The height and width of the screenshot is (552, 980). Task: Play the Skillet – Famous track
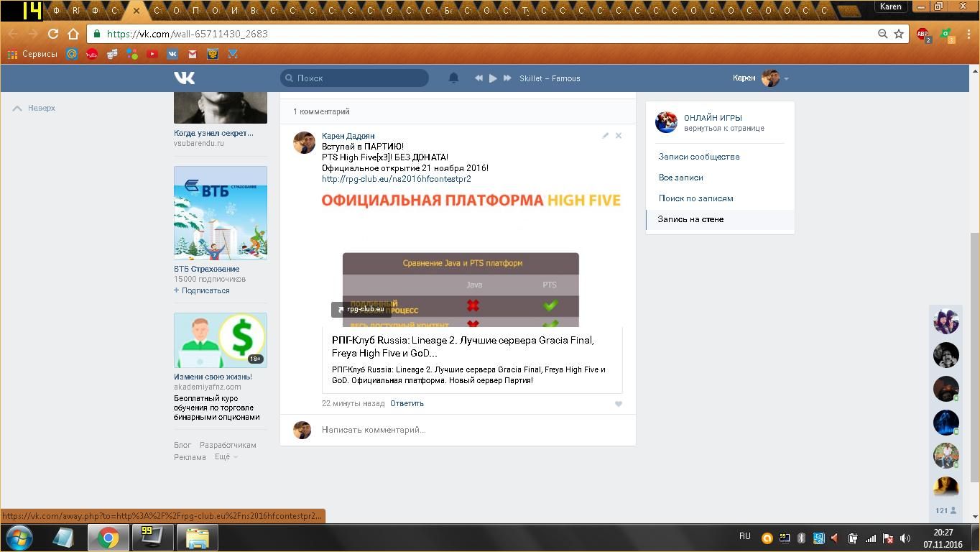pos(493,78)
